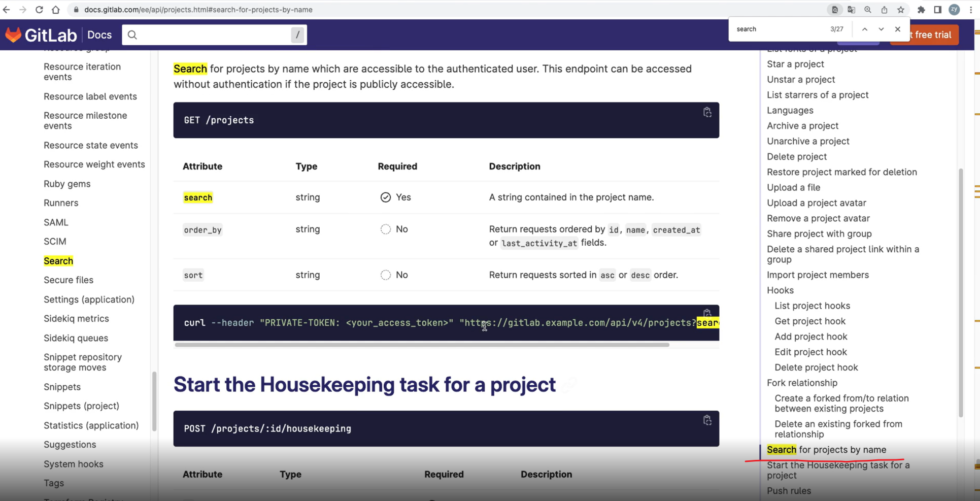The width and height of the screenshot is (980, 501).
Task: Open Ruby gems in sidebar
Action: click(67, 184)
